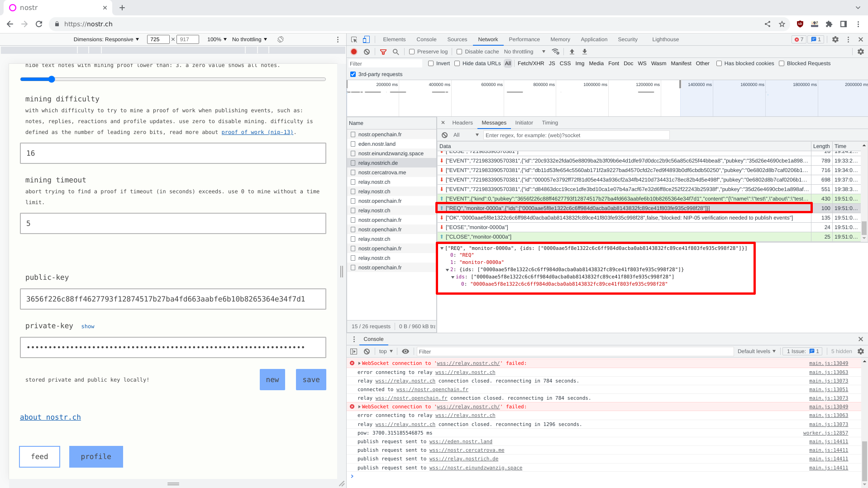The width and height of the screenshot is (868, 488).
Task: Click the new key button
Action: [272, 380]
